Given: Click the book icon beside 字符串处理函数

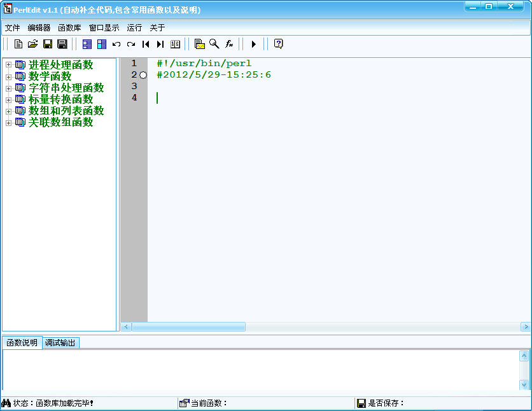Looking at the screenshot, I should click(20, 88).
